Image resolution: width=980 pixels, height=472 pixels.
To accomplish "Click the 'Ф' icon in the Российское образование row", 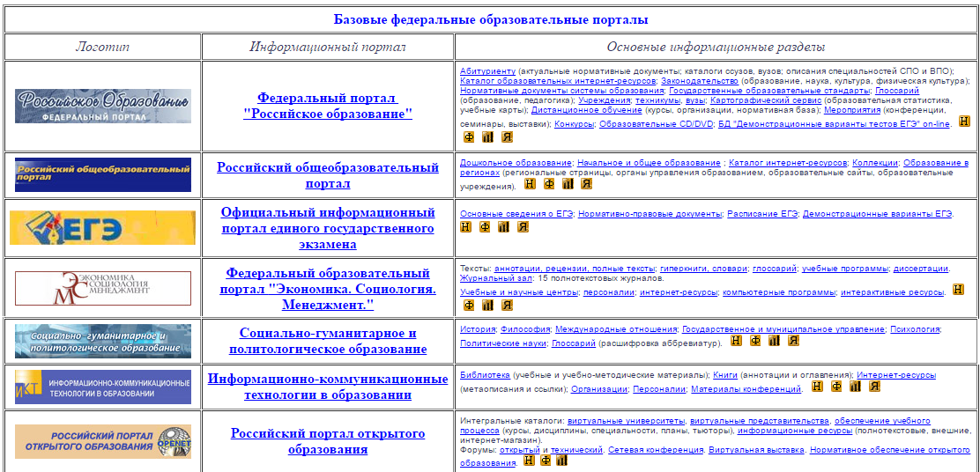I will 469,136.
